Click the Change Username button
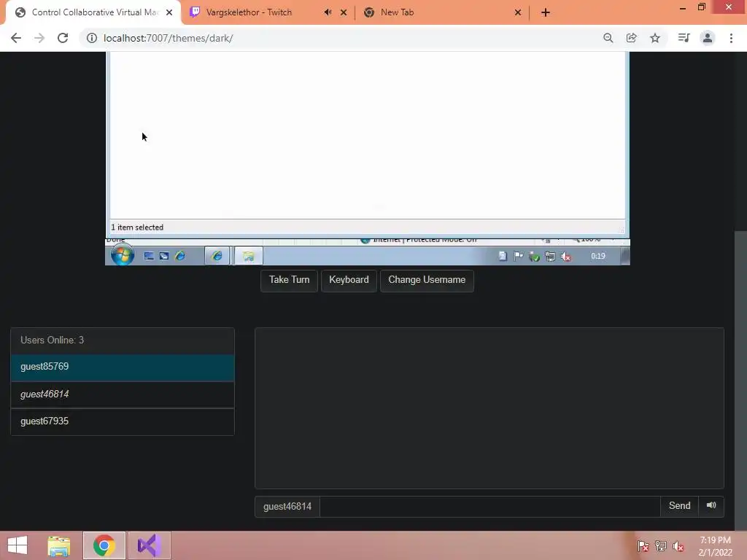Image resolution: width=747 pixels, height=560 pixels. click(427, 280)
